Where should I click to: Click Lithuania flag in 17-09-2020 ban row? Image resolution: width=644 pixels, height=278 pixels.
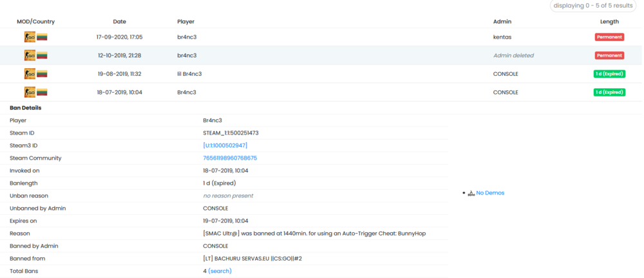pos(42,37)
